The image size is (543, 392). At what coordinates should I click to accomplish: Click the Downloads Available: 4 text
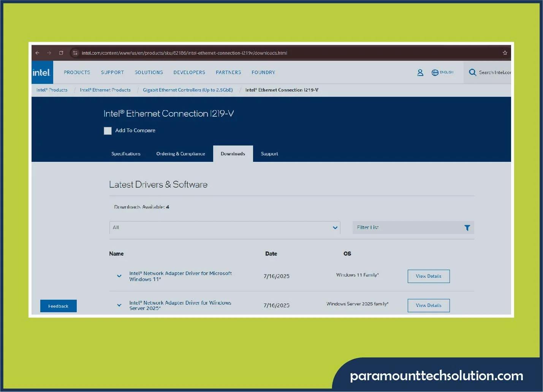click(141, 207)
